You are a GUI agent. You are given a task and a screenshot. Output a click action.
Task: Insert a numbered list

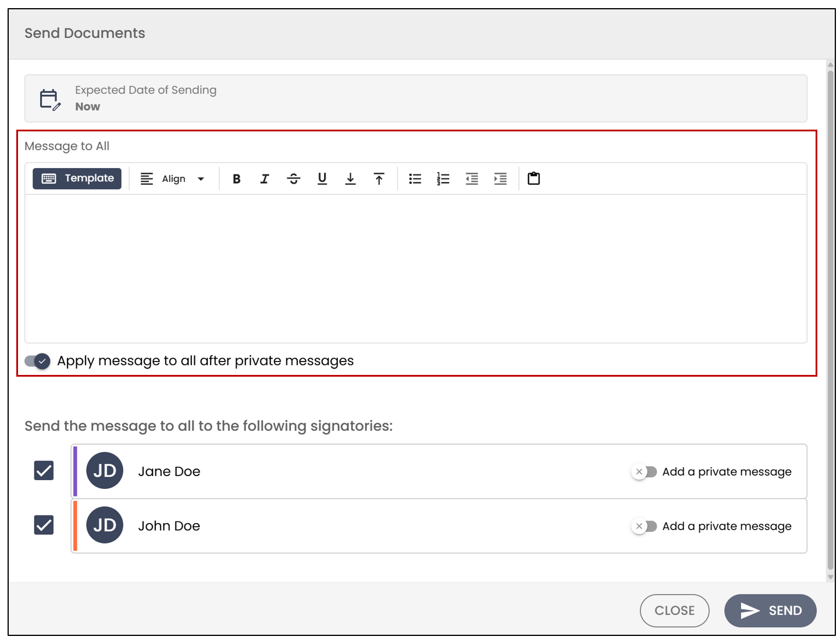443,179
